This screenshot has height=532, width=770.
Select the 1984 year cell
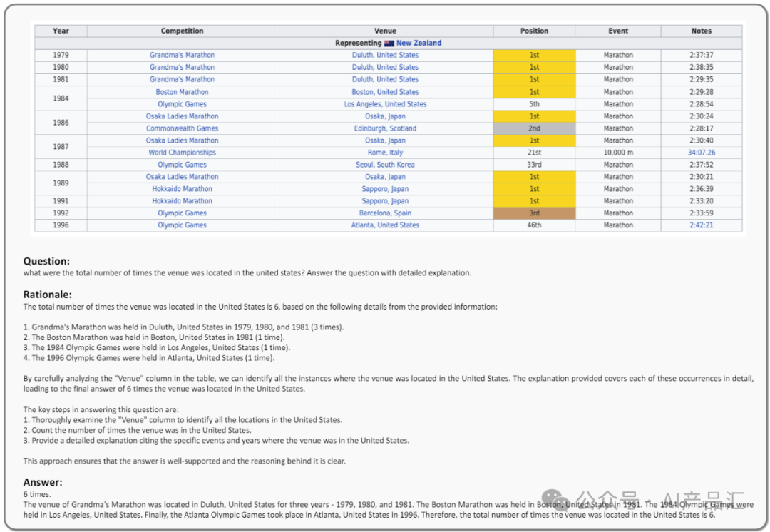tap(61, 98)
